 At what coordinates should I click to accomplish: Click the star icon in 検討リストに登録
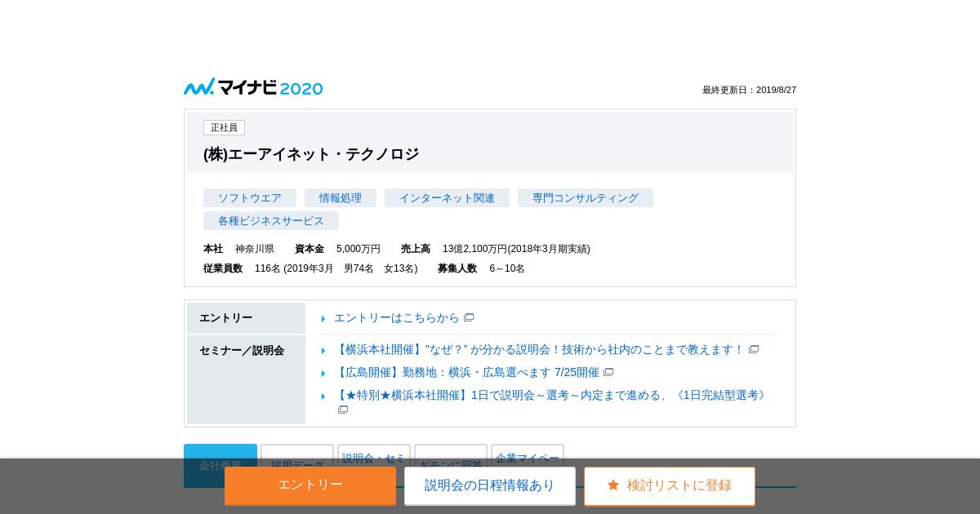[613, 485]
